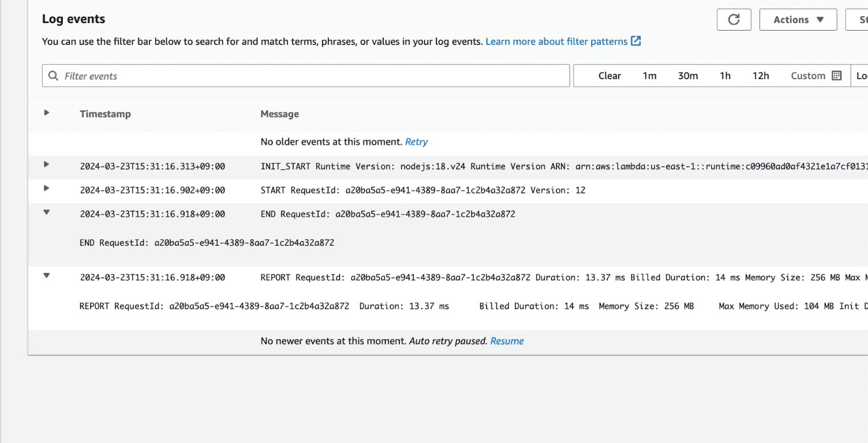This screenshot has height=443, width=868.
Task: Select the 12h time range
Action: click(761, 76)
